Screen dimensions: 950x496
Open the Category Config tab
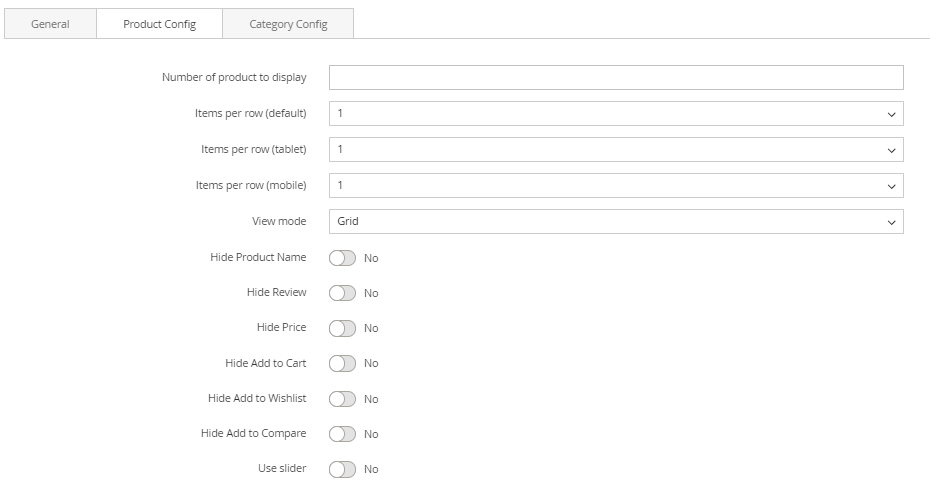click(288, 24)
